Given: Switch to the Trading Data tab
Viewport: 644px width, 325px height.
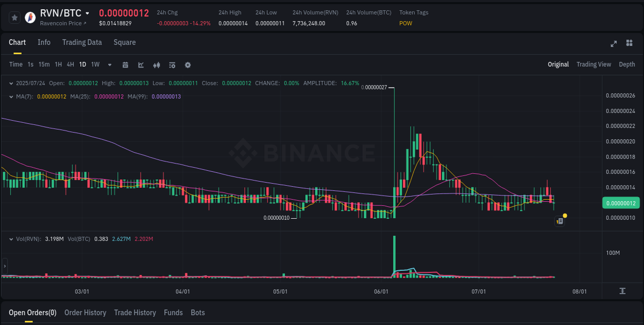Looking at the screenshot, I should (82, 42).
